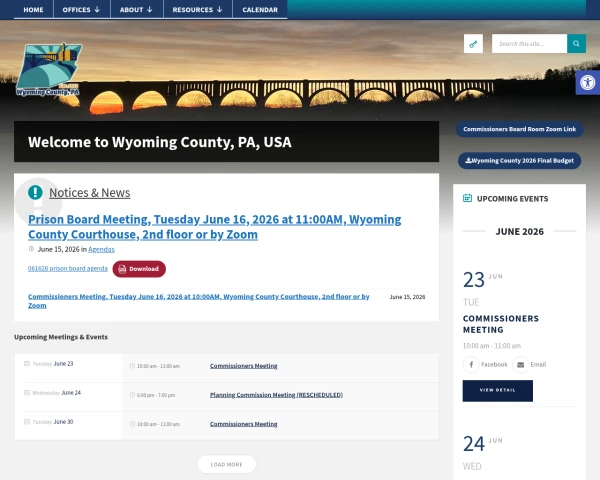The height and width of the screenshot is (480, 600).
Task: Click the Notices & News exclamation icon
Action: tap(35, 192)
